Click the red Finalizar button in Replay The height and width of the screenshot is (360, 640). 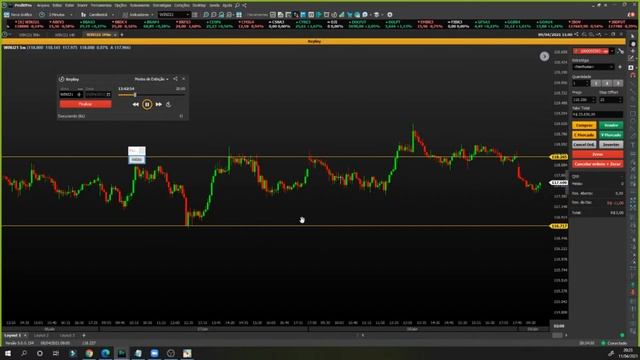coord(85,104)
